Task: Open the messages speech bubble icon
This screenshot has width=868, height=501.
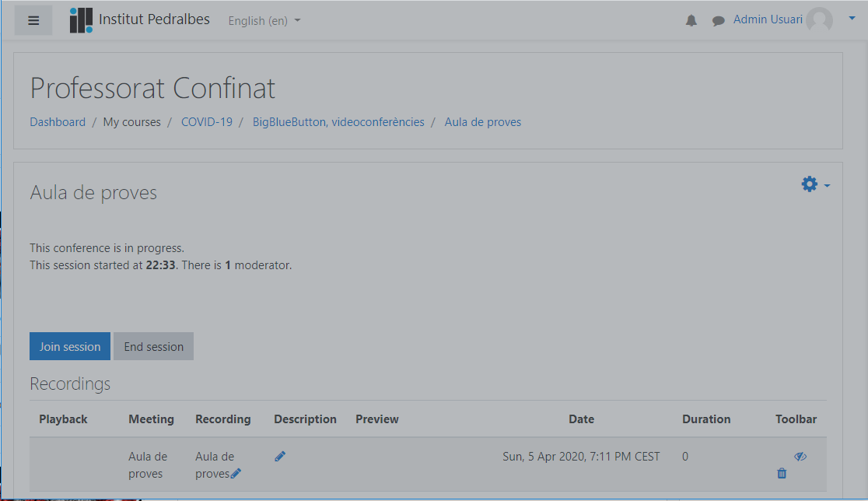Action: pyautogui.click(x=718, y=21)
